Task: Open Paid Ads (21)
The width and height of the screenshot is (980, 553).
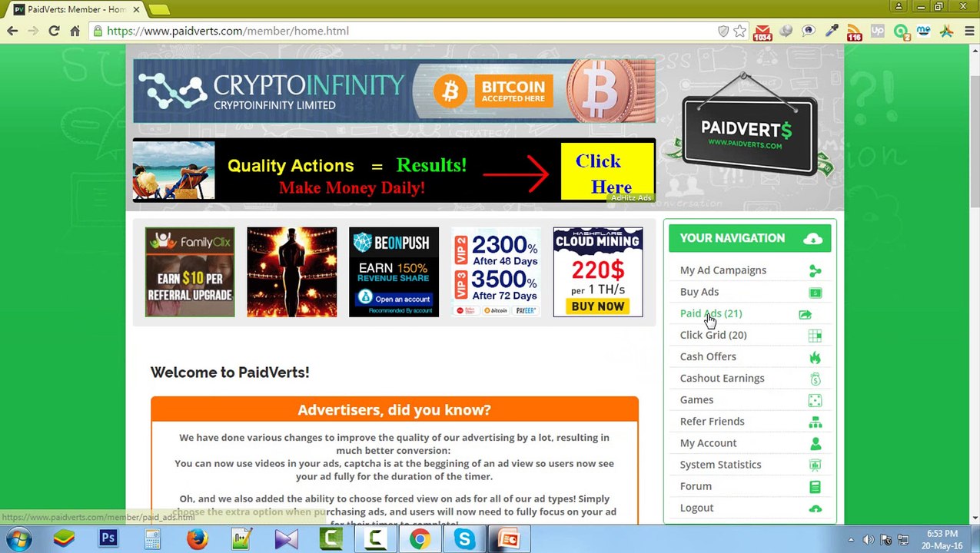Action: click(x=710, y=313)
